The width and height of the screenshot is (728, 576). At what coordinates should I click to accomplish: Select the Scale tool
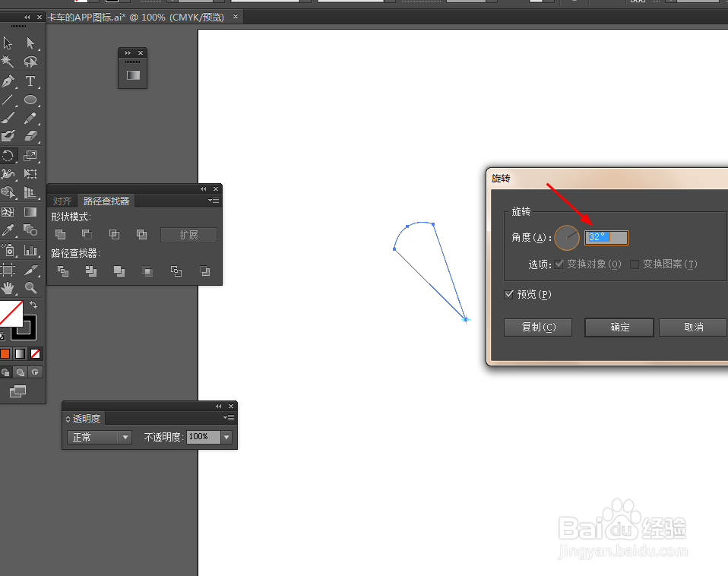pyautogui.click(x=30, y=156)
